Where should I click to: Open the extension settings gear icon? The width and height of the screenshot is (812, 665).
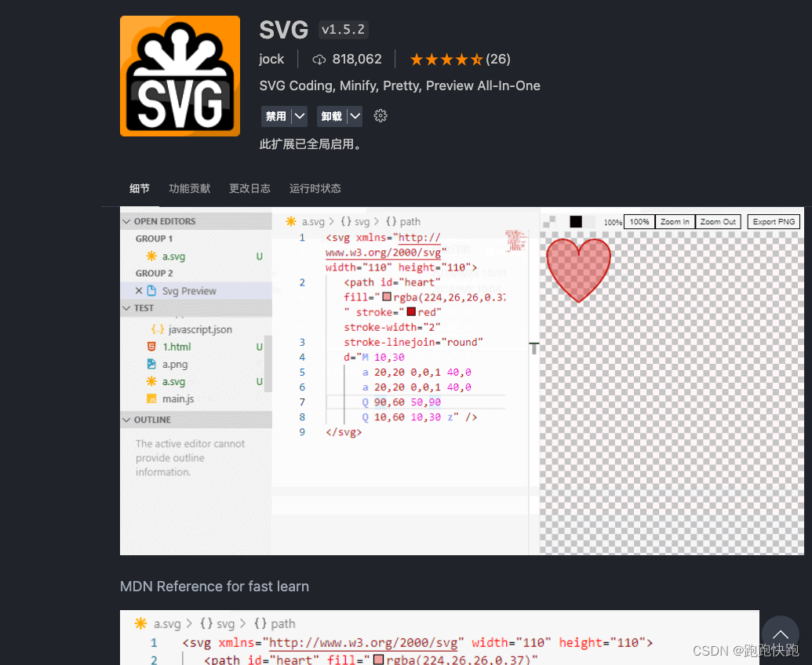381,115
